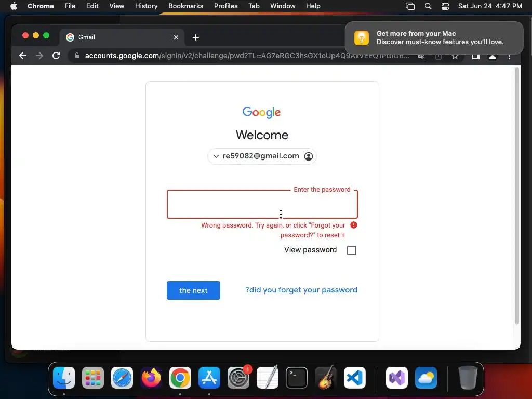Open System Settings from the Dock
The height and width of the screenshot is (399, 532).
[238, 378]
